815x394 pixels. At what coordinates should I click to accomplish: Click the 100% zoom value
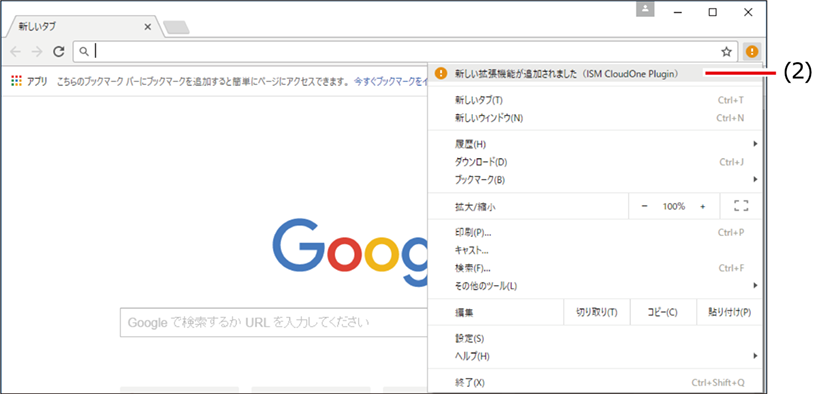tap(674, 206)
